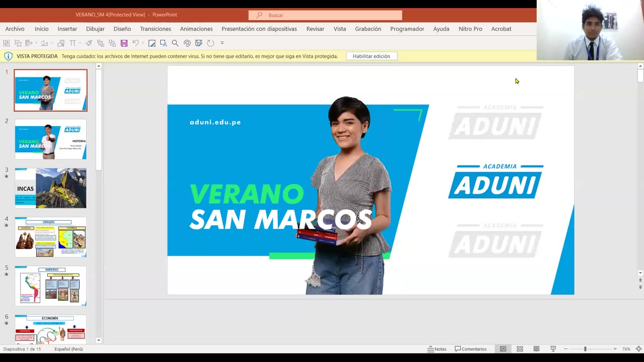Viewport: 644px width, 362px height.
Task: Click the slide panel scroll down arrow
Action: pyautogui.click(x=99, y=340)
